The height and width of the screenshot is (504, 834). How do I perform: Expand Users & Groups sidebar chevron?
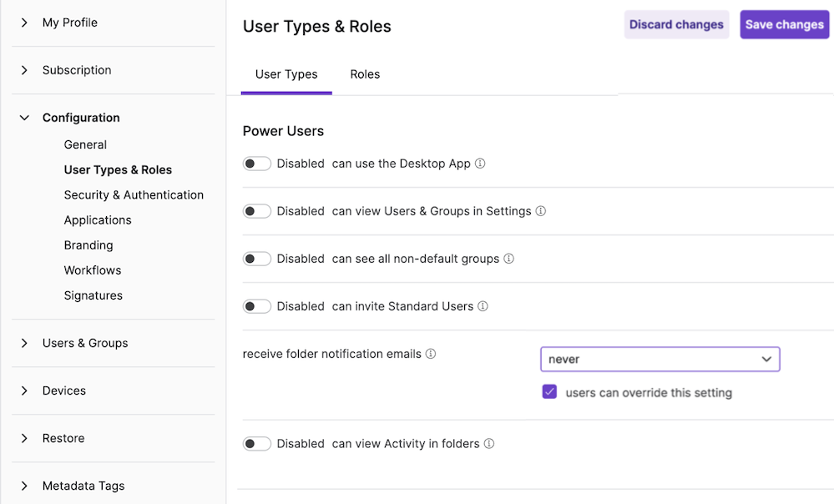tap(24, 343)
